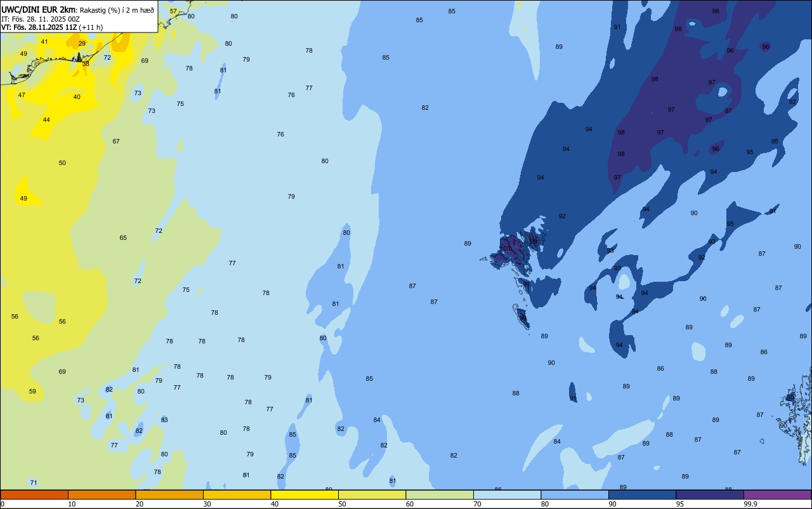Image resolution: width=812 pixels, height=509 pixels.
Task: Select the 90–95 dark blue legend swatch
Action: (642, 494)
